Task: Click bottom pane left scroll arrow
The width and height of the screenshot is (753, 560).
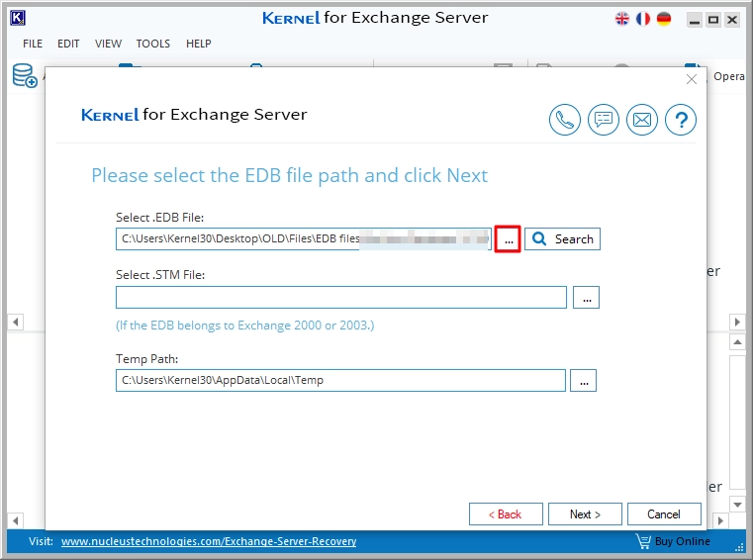Action: [x=16, y=520]
